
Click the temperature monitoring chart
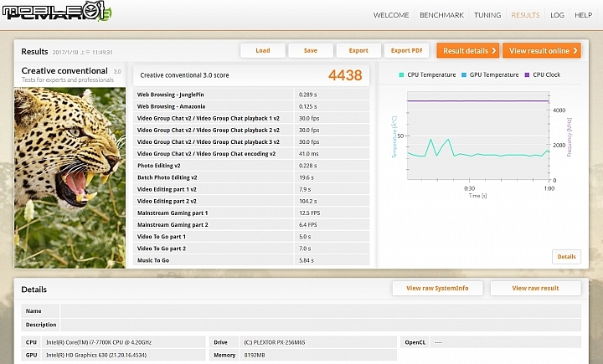478,136
